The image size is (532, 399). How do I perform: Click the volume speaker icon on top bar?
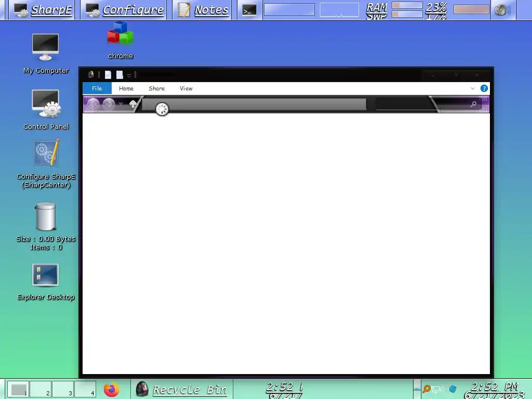[502, 10]
